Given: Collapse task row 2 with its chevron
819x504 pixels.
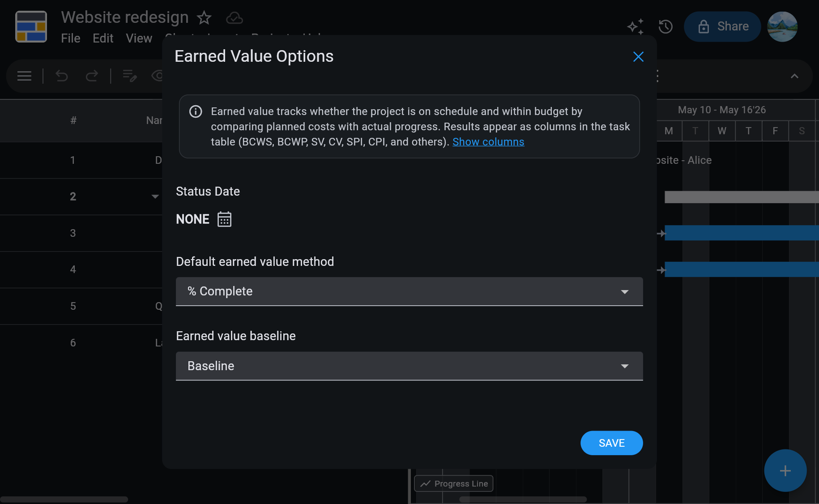Looking at the screenshot, I should [155, 196].
